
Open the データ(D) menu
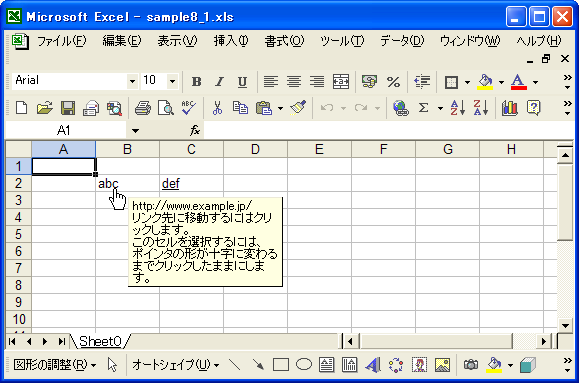tap(402, 41)
